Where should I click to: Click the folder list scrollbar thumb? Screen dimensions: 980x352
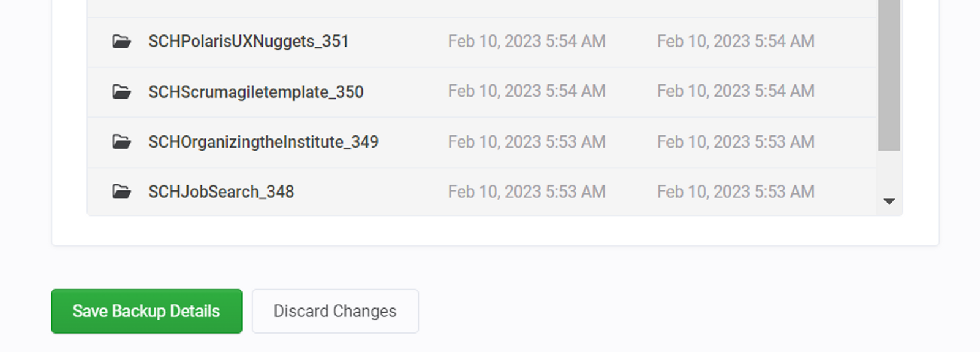889,75
